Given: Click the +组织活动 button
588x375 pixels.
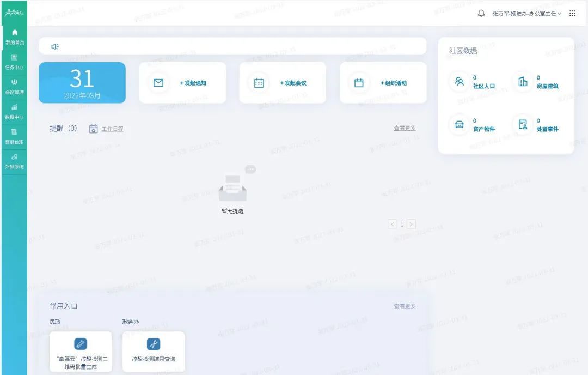Looking at the screenshot, I should [x=383, y=83].
